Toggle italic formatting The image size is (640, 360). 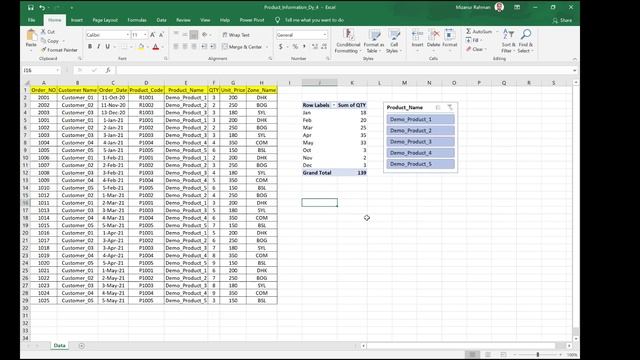(x=98, y=47)
